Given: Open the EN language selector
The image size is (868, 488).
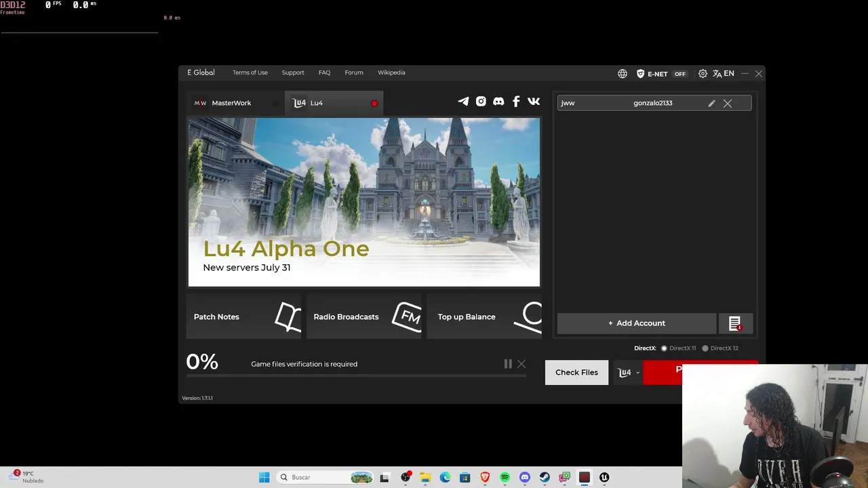Looking at the screenshot, I should click(723, 73).
